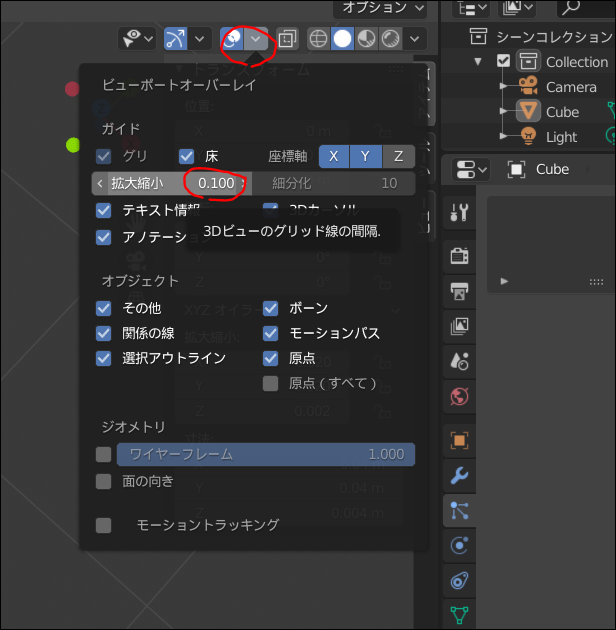616x630 pixels.
Task: Decrease grid scale with left arrow
Action: [x=100, y=184]
